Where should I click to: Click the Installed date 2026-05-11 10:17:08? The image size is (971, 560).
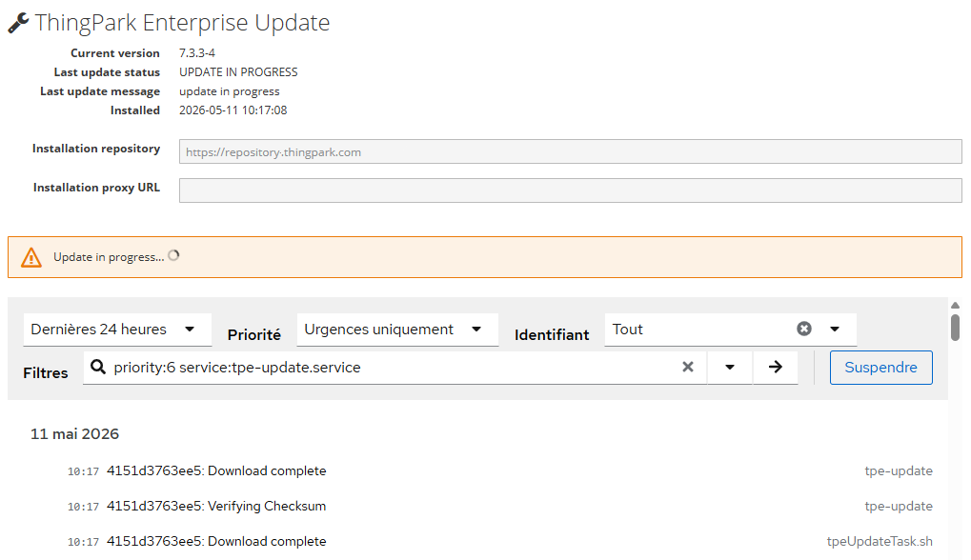pos(233,110)
